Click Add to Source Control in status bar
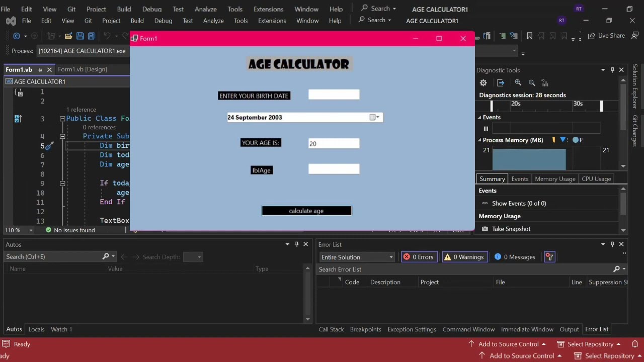The width and height of the screenshot is (644, 362). (x=508, y=344)
